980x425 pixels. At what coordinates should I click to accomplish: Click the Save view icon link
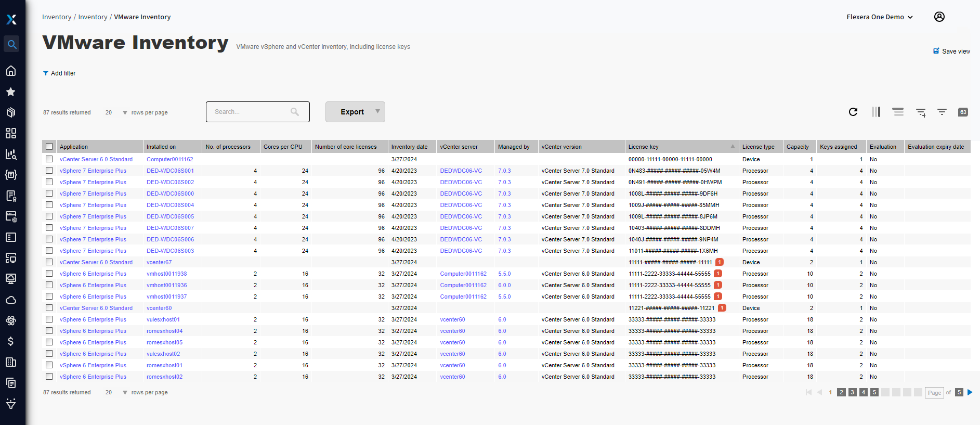click(x=951, y=51)
